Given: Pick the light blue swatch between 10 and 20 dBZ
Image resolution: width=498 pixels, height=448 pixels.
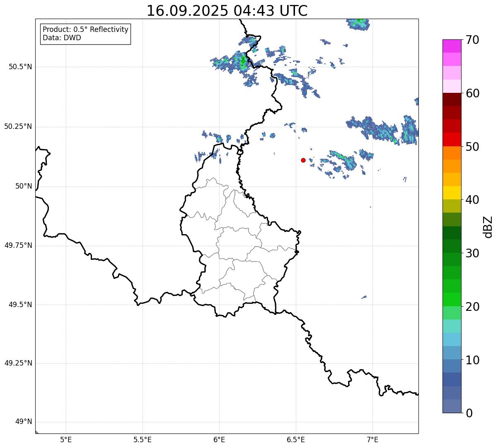Looking at the screenshot, I should point(452,339).
